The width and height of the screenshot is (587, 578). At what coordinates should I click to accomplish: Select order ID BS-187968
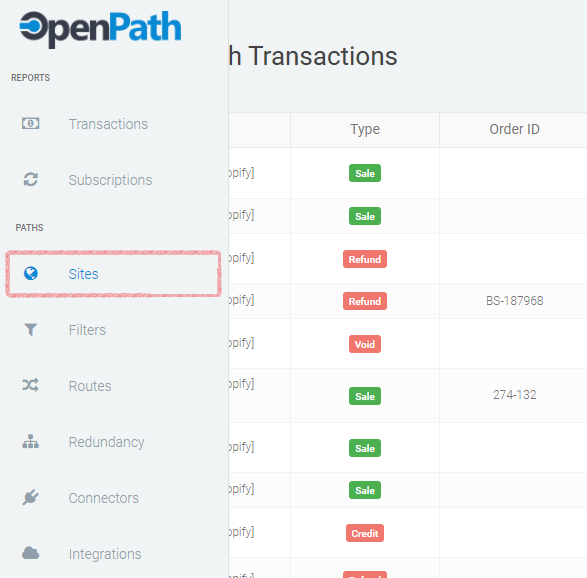(x=514, y=301)
